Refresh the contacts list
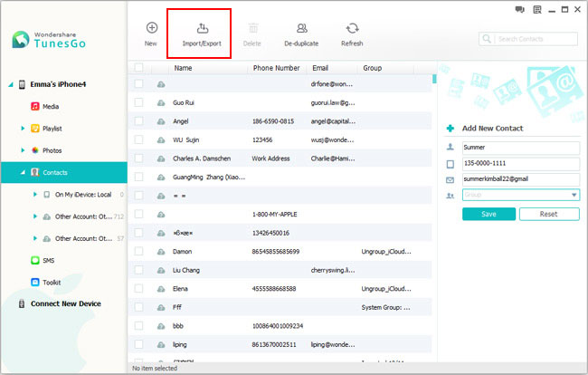 coord(352,28)
